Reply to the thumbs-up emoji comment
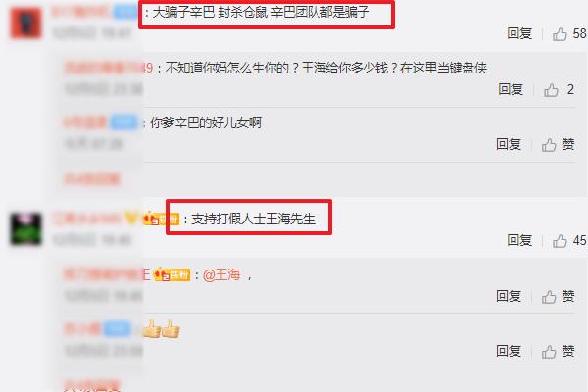The image size is (588, 392). coord(509,352)
